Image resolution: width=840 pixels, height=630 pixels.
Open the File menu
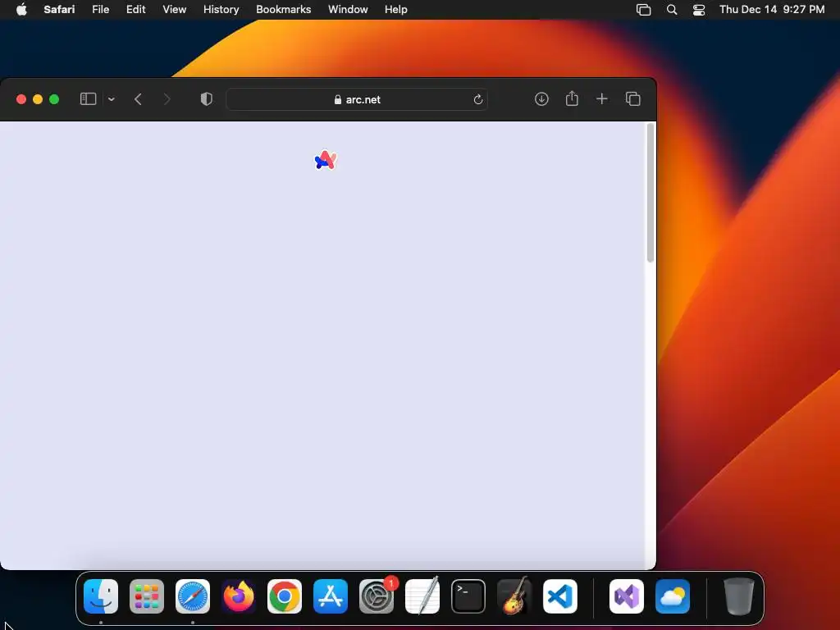click(100, 10)
